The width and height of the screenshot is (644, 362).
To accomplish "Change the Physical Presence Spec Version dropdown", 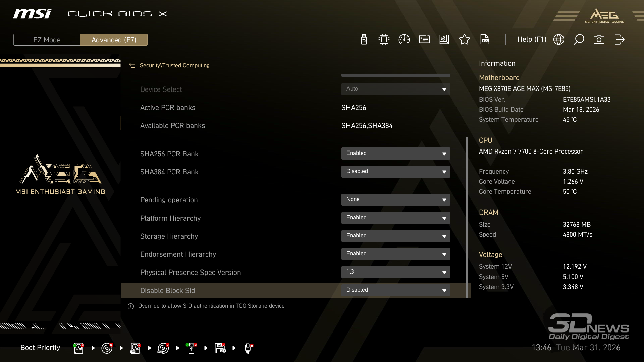I will point(395,272).
